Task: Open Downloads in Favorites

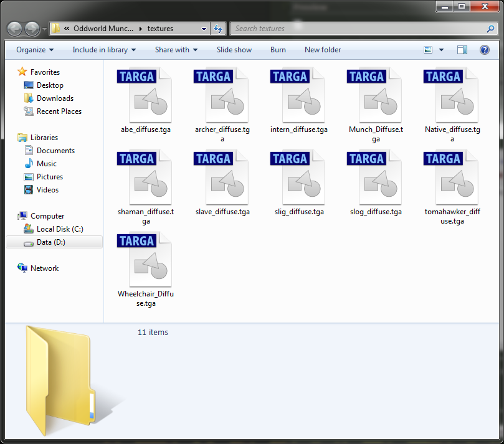Action: [x=55, y=98]
